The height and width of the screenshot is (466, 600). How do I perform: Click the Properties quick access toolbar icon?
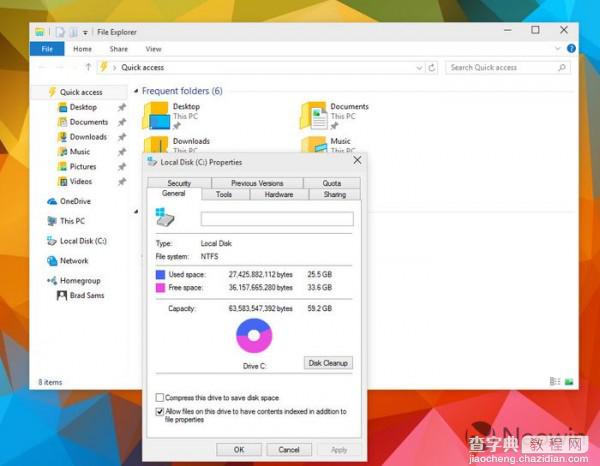click(x=60, y=32)
